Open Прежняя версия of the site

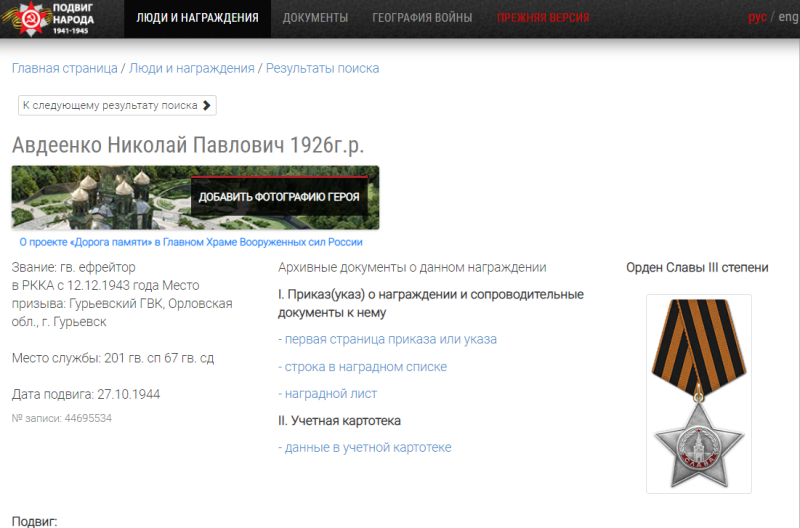[x=542, y=18]
